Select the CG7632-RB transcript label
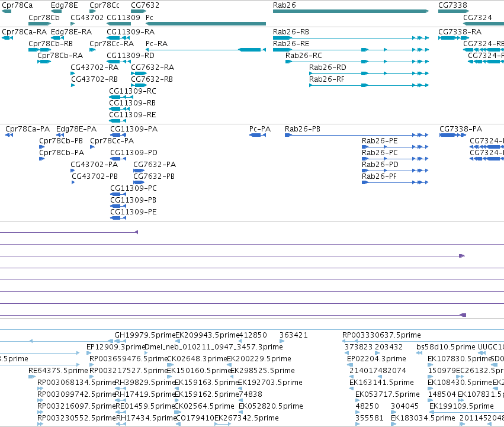Screen dimensions: 504x427 152,79
